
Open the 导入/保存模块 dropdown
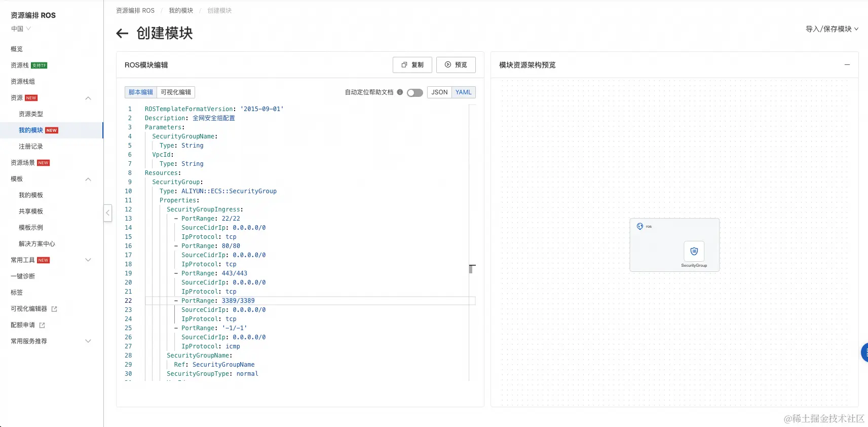832,29
